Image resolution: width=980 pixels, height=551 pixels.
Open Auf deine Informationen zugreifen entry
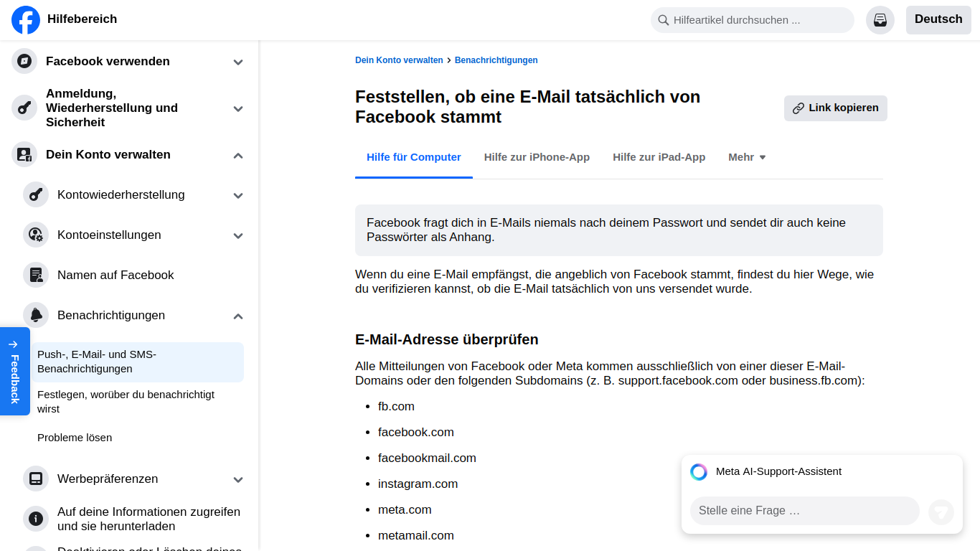click(149, 519)
